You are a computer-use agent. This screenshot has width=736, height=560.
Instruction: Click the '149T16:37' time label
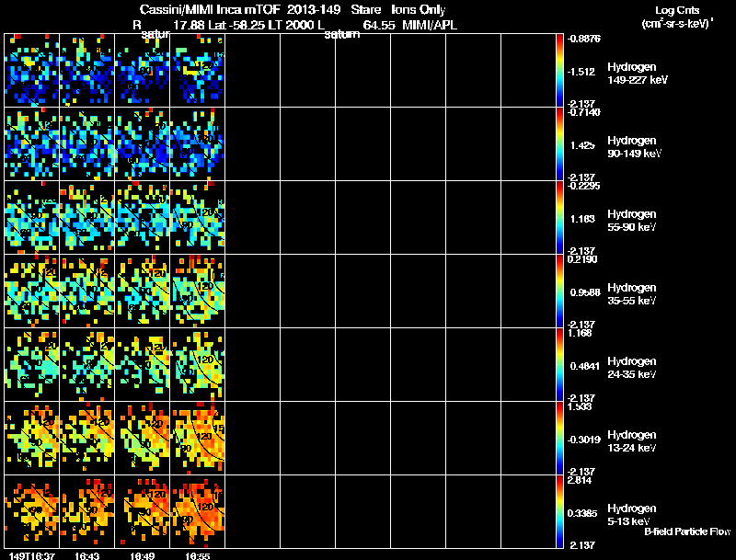pyautogui.click(x=32, y=555)
